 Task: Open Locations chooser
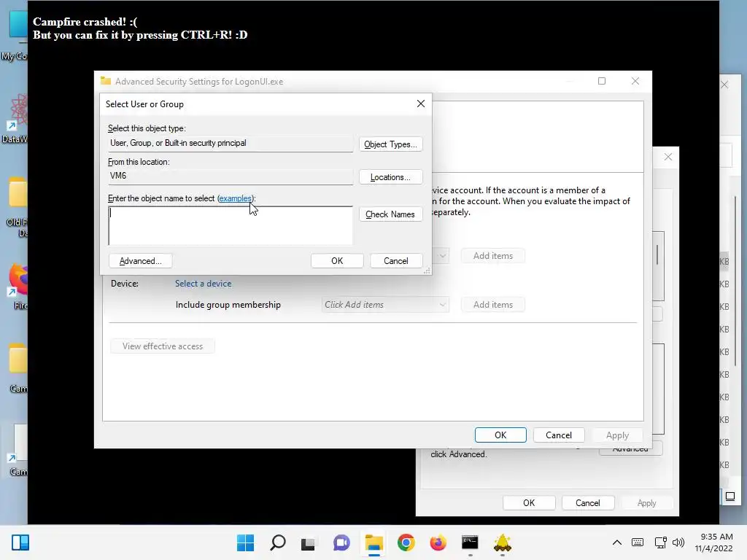[391, 177]
